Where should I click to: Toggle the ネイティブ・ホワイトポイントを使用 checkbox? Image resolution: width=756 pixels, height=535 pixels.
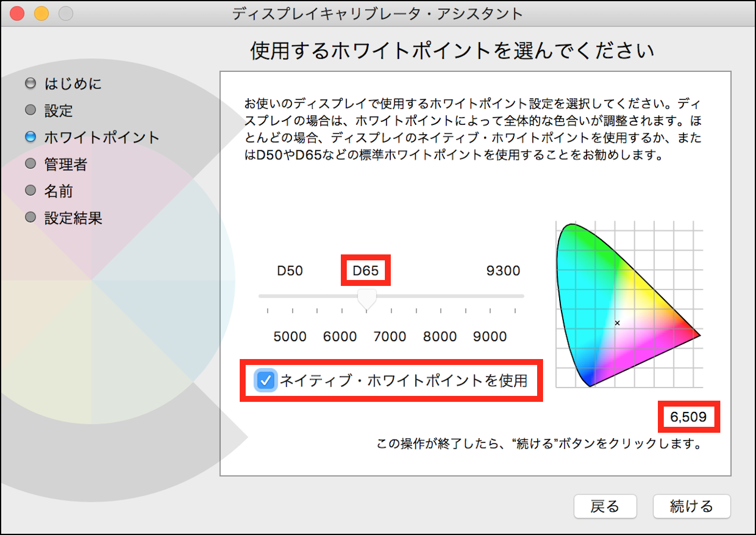pyautogui.click(x=266, y=380)
